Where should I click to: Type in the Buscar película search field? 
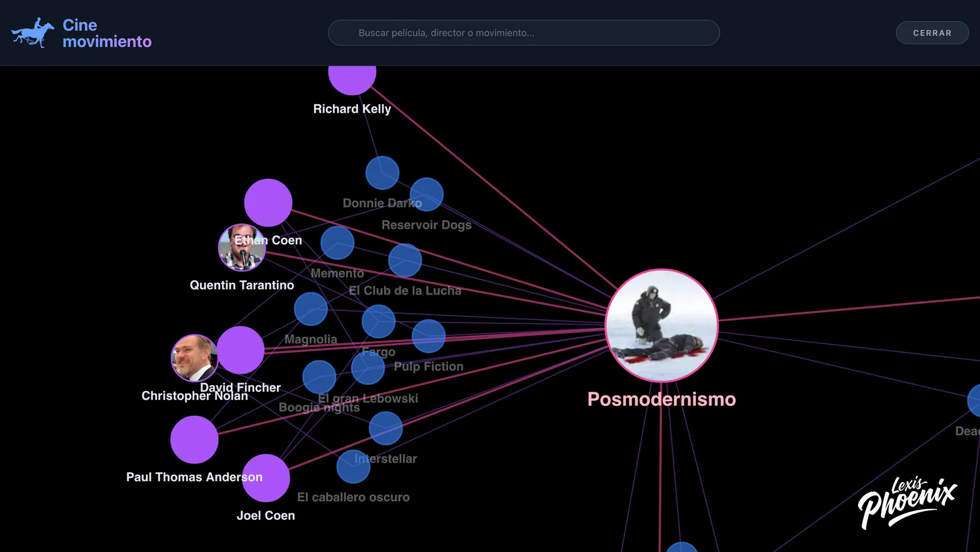click(x=524, y=33)
